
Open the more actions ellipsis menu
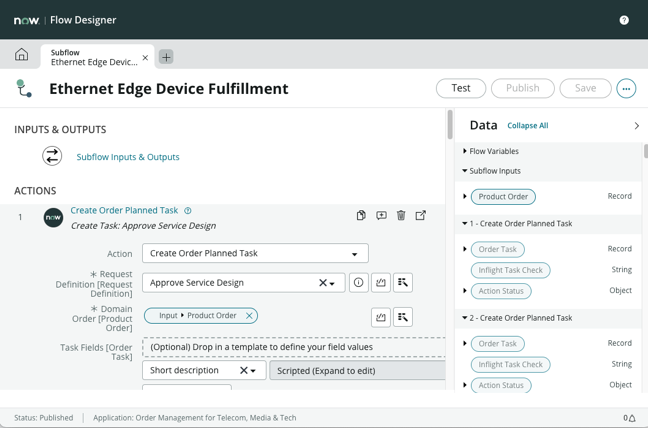click(x=626, y=88)
